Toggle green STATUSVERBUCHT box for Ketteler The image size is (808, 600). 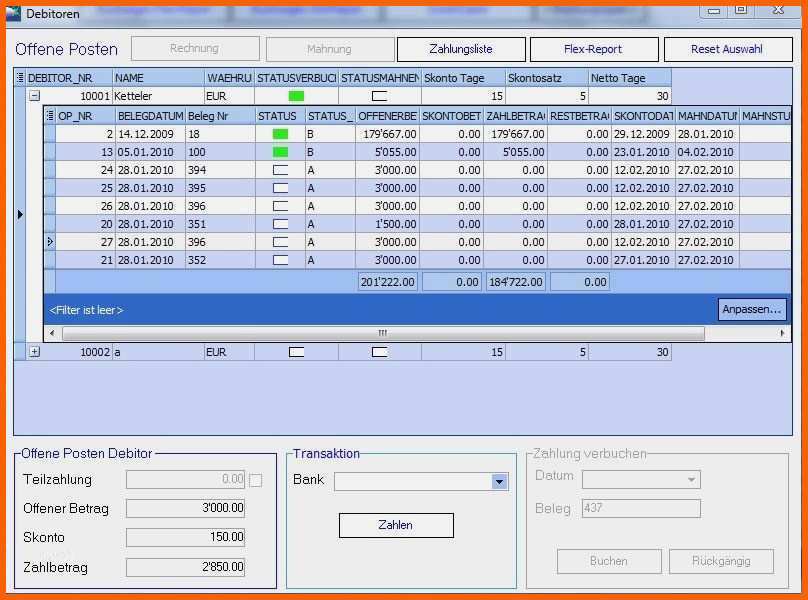coord(296,96)
